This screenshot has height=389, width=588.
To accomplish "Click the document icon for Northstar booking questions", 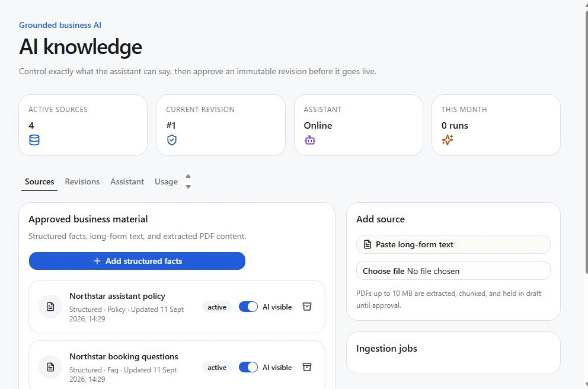I will (x=50, y=367).
